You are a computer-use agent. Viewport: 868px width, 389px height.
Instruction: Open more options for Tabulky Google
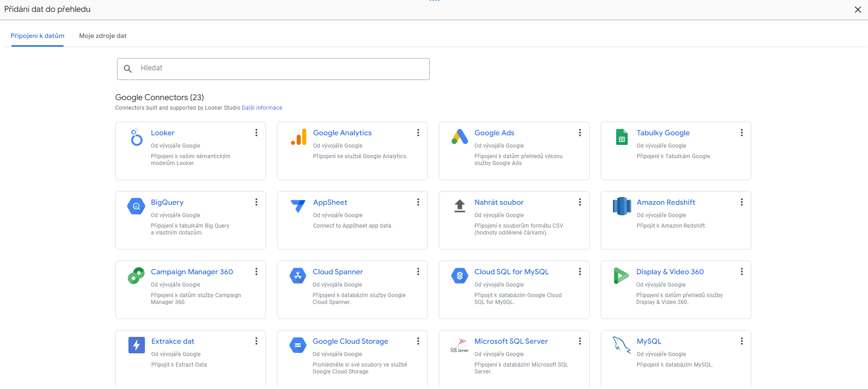(742, 133)
